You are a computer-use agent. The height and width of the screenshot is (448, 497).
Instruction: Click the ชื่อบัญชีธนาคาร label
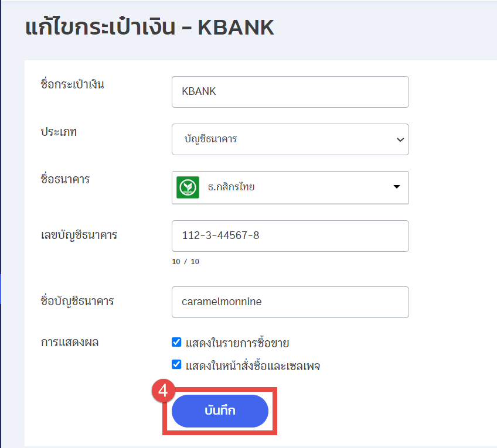[77, 301]
